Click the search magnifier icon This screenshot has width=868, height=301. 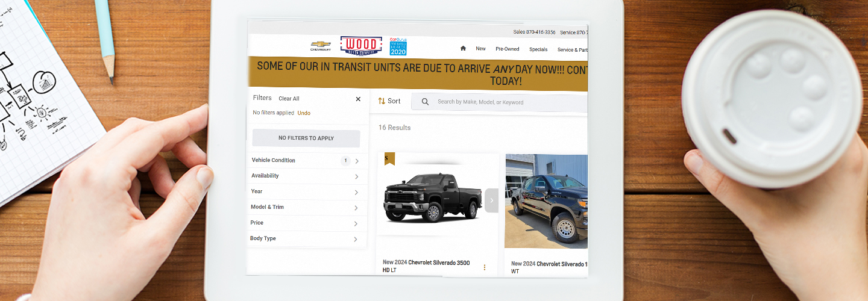coord(425,102)
